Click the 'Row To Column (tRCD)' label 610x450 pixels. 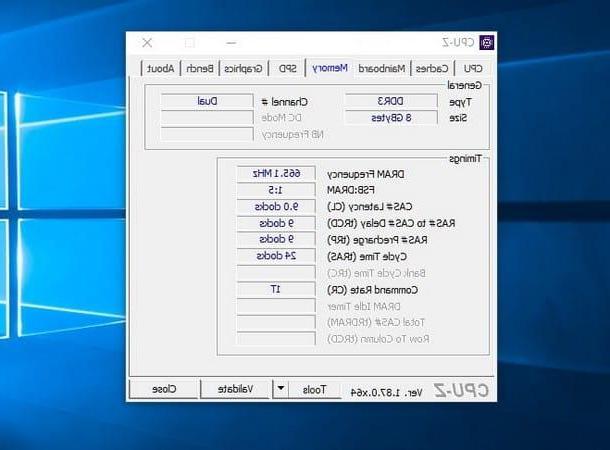[x=378, y=339]
